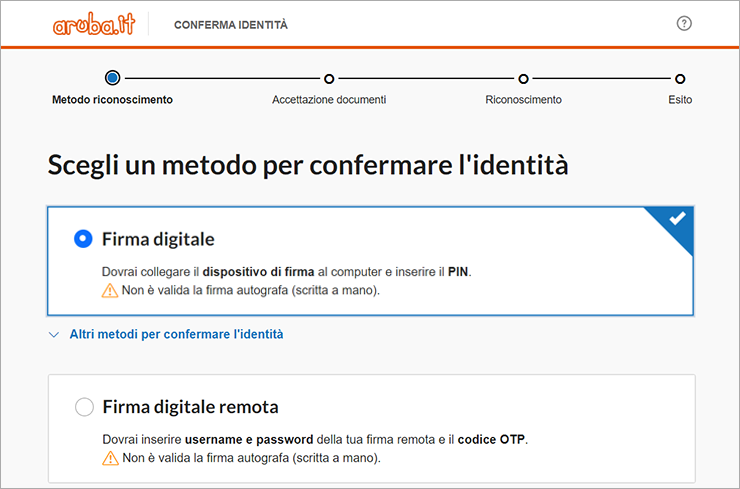740x489 pixels.
Task: Click warning triangle under Firma digitale
Action: [x=109, y=290]
